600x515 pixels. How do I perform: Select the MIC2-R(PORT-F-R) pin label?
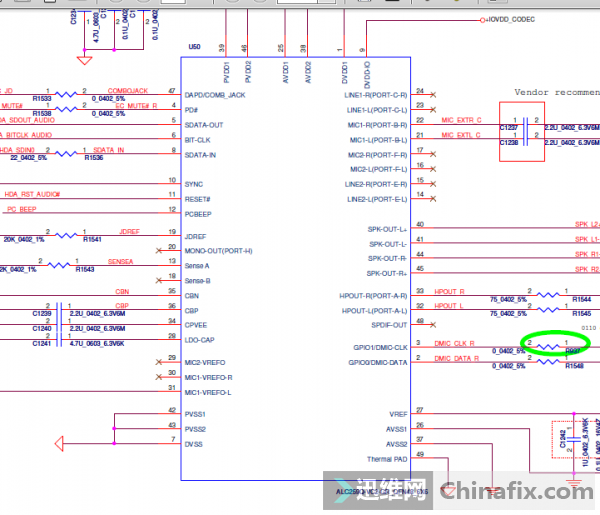tap(378, 155)
